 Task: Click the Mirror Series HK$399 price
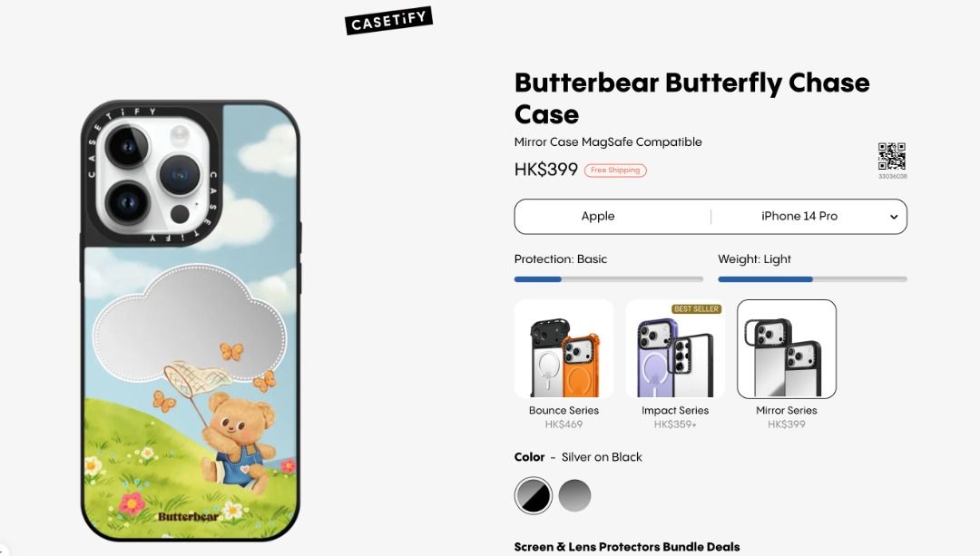click(786, 424)
